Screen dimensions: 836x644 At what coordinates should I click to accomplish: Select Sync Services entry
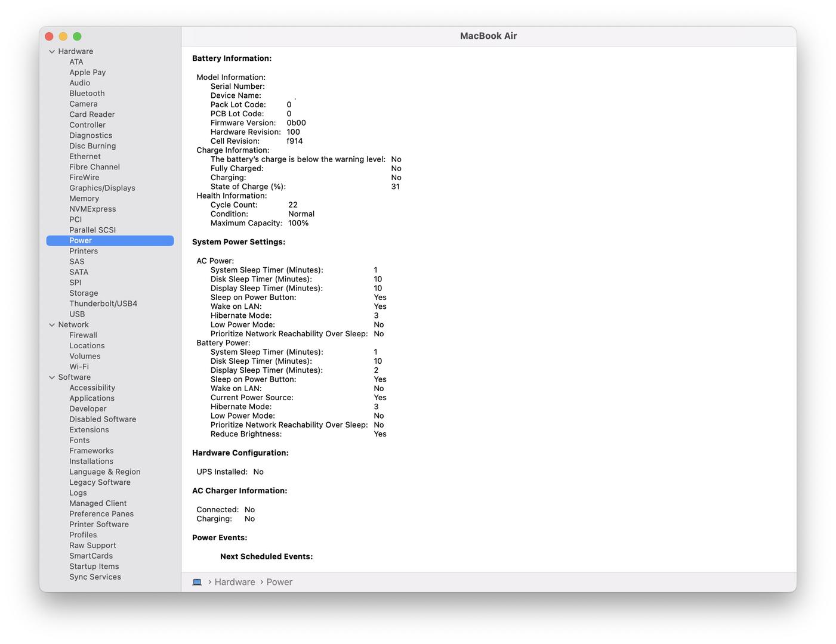95,577
